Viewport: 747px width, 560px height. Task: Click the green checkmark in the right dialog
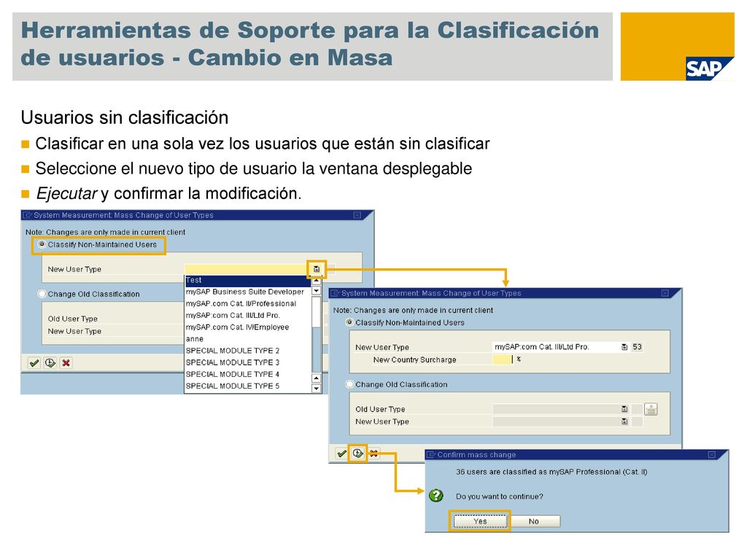pos(341,454)
